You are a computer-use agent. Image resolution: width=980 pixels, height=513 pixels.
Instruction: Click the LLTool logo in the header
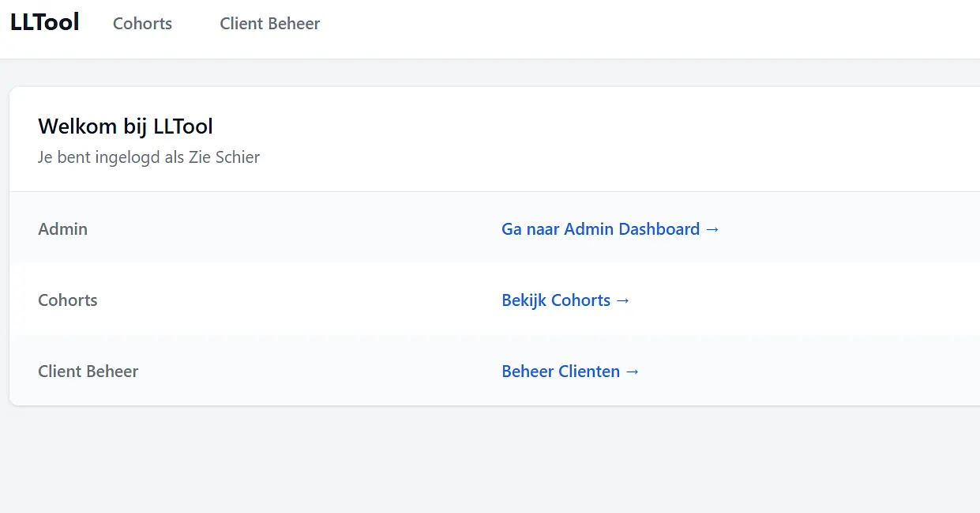pyautogui.click(x=45, y=22)
